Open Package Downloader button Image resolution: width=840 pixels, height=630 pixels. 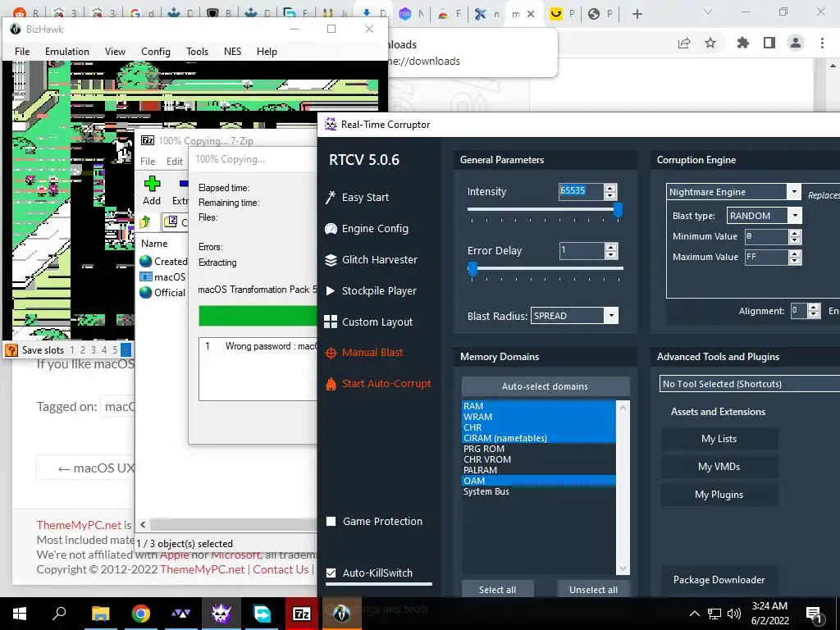[719, 580]
